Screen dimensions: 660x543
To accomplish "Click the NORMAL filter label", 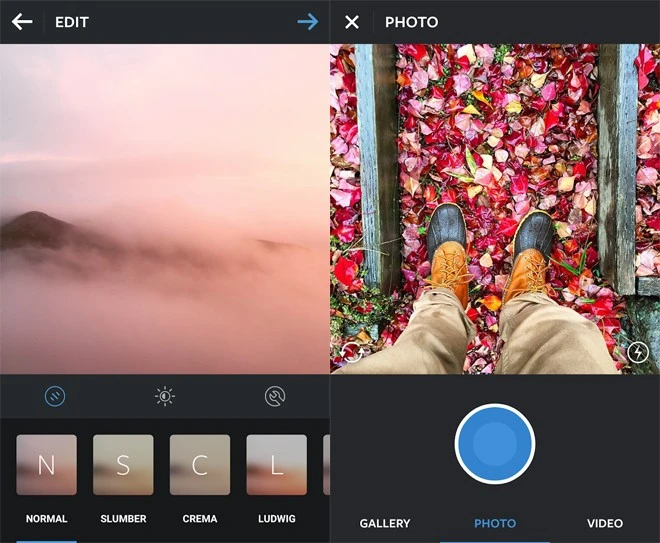I will point(47,519).
